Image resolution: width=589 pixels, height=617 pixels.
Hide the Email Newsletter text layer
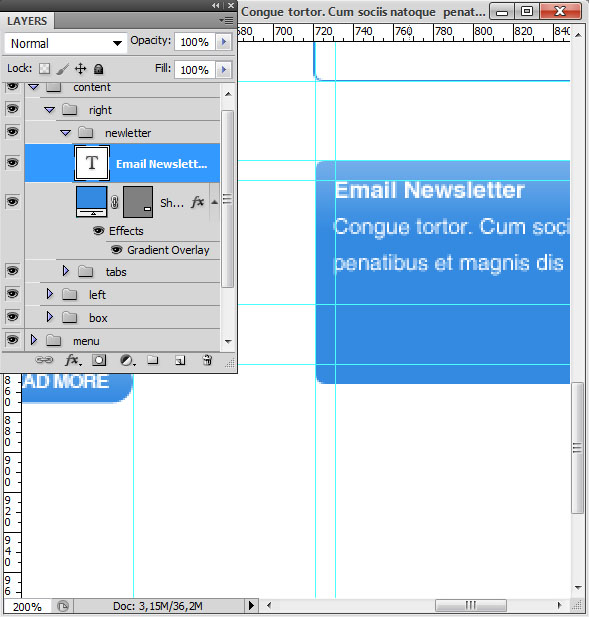point(13,163)
